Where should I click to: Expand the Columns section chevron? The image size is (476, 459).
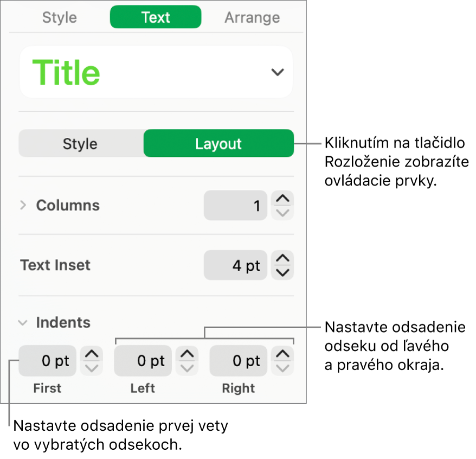click(23, 205)
